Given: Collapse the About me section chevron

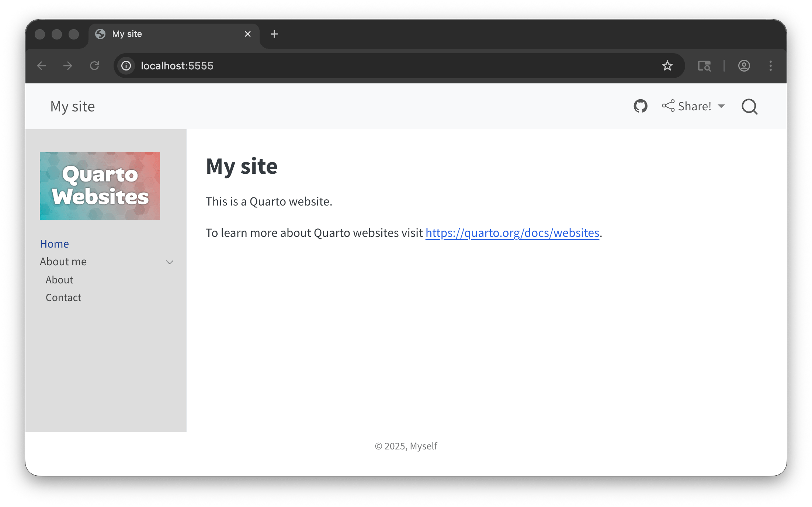Looking at the screenshot, I should (x=170, y=262).
